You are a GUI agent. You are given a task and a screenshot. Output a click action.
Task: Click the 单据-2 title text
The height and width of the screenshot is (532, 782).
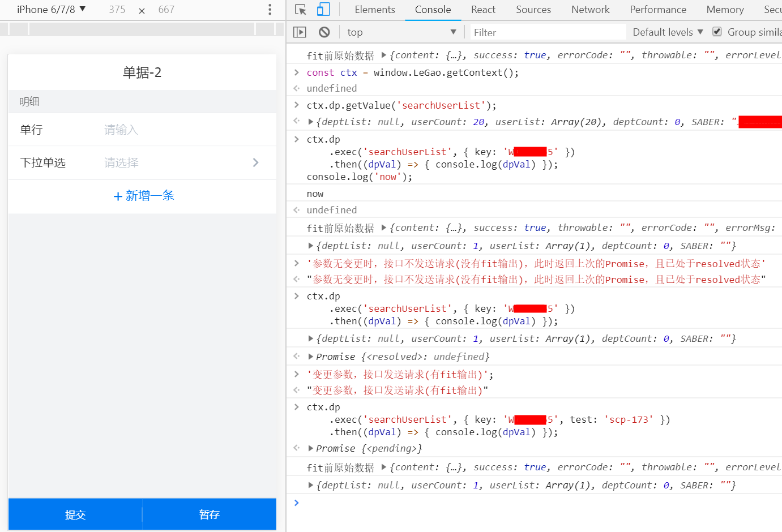point(142,72)
